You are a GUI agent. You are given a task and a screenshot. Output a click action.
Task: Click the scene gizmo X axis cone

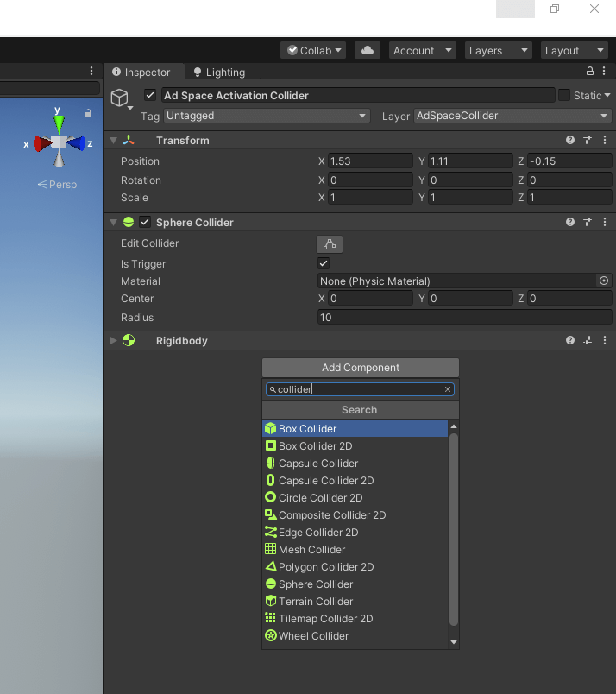click(42, 144)
